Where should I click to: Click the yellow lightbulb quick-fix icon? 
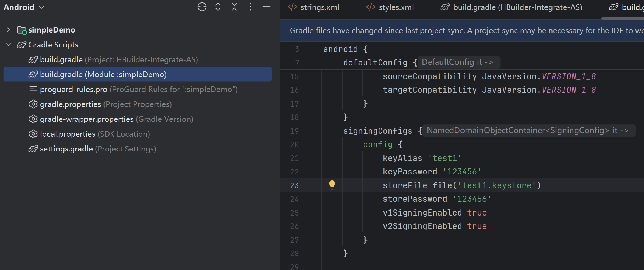(x=332, y=185)
